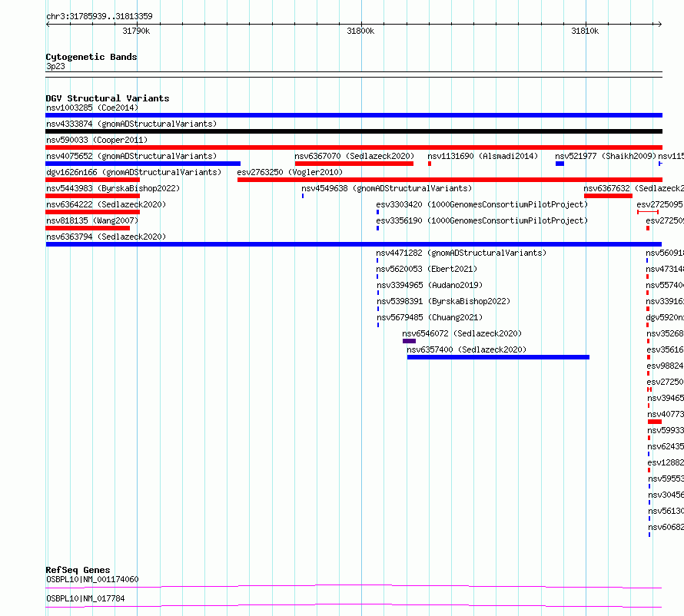Open dgv1626n166 gnomAD variant label
This screenshot has width=684, height=616.
coord(134,172)
